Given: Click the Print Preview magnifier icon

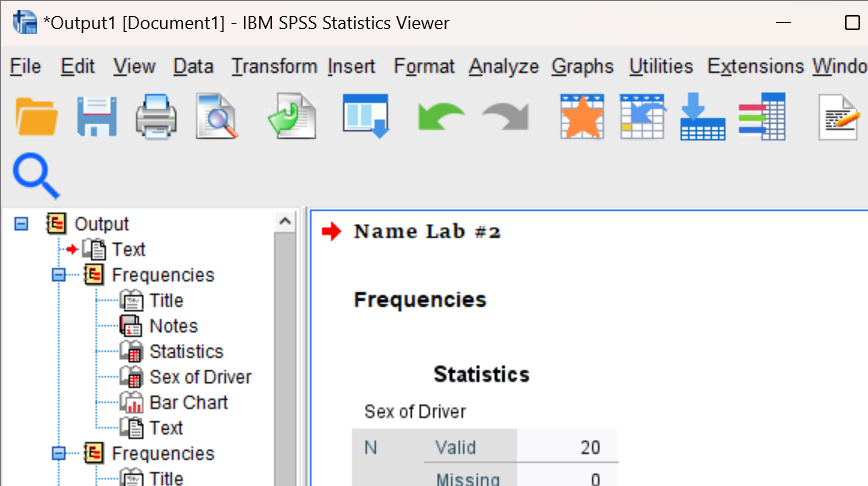Looking at the screenshot, I should (x=216, y=117).
